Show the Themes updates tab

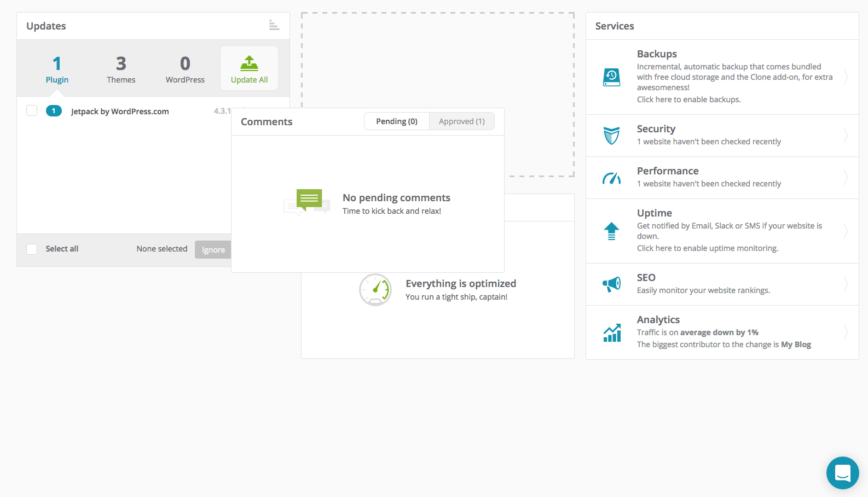pos(121,69)
